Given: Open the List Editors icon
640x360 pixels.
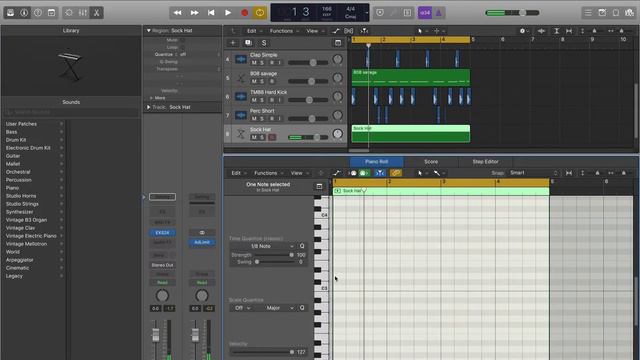Looking at the screenshot, I should point(588,13).
